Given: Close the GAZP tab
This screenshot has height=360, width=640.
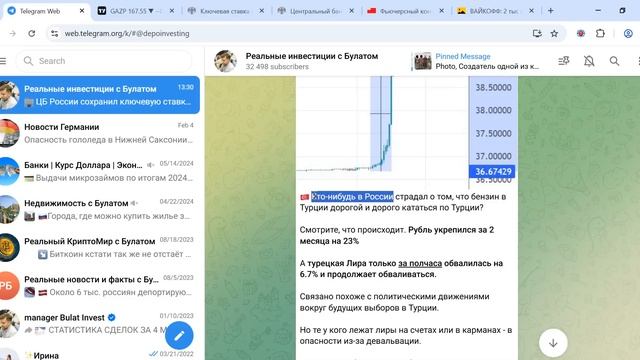Looking at the screenshot, I should coord(171,11).
